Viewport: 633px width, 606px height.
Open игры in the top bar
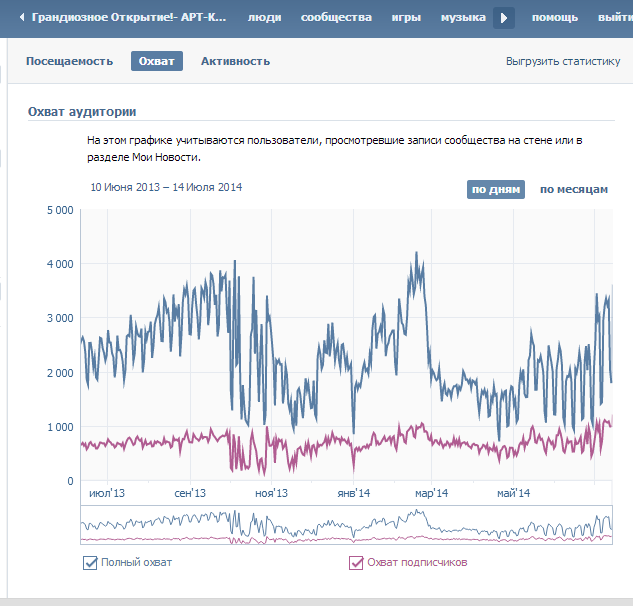pyautogui.click(x=406, y=18)
